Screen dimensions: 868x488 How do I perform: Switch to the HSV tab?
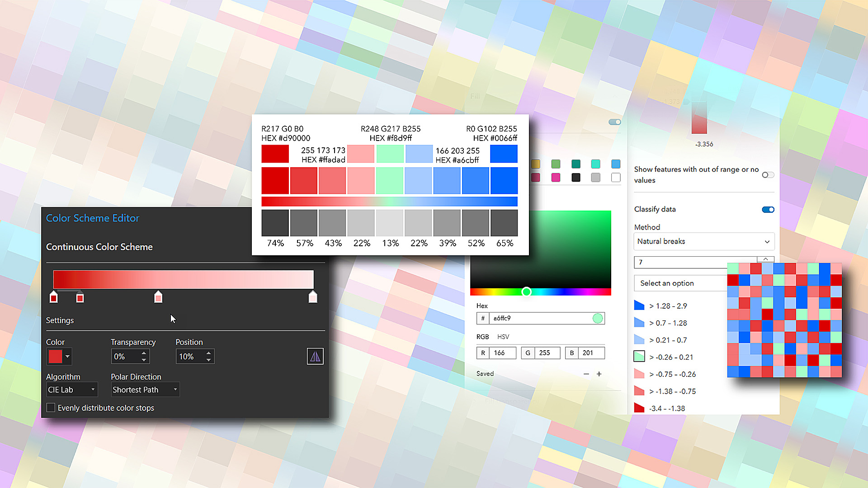tap(504, 337)
